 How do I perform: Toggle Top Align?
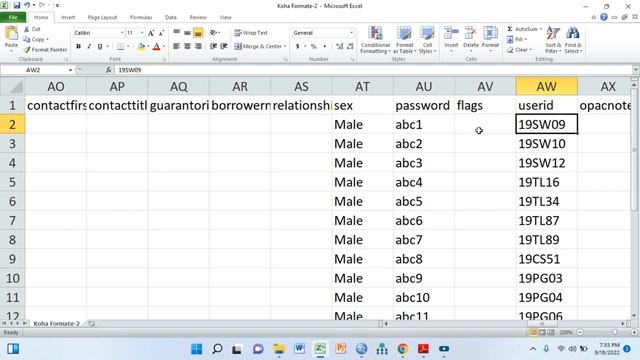(x=176, y=33)
